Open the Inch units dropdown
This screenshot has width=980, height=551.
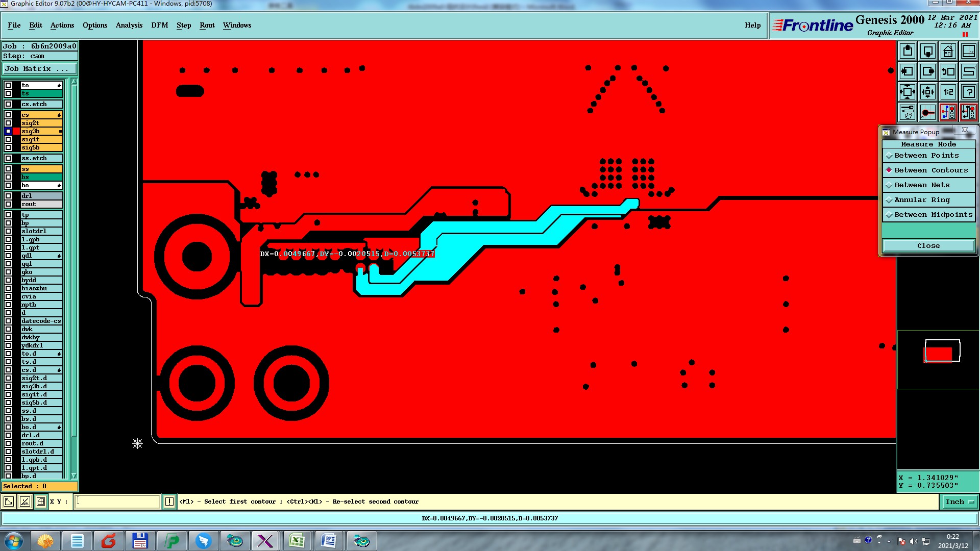pos(959,502)
